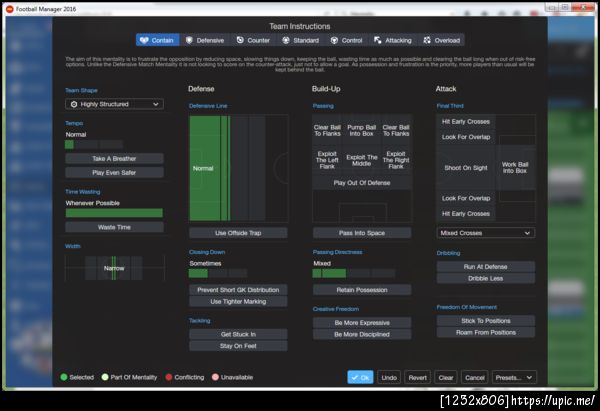Toggle Stay On Feet tackling

[238, 346]
